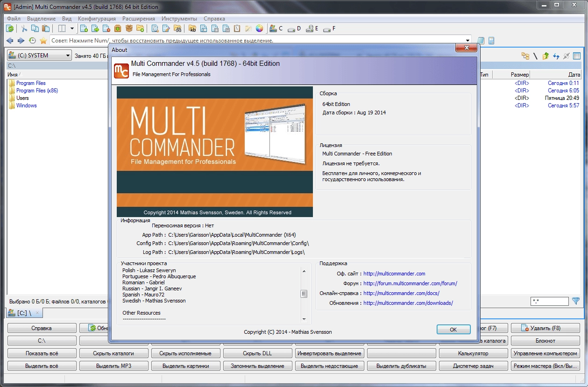
Task: Click the Copy toolbar icon
Action: point(34,28)
